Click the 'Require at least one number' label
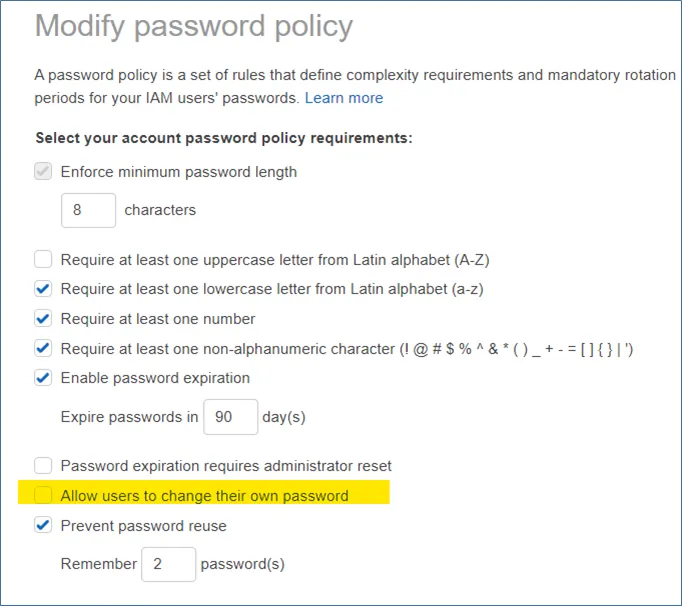The width and height of the screenshot is (682, 606). (x=158, y=319)
